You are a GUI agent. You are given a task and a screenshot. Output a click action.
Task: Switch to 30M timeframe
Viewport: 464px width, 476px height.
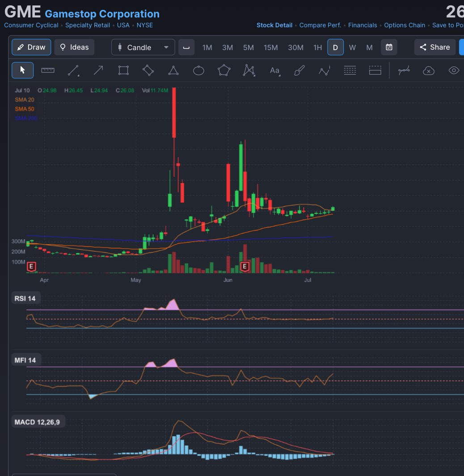pyautogui.click(x=295, y=48)
